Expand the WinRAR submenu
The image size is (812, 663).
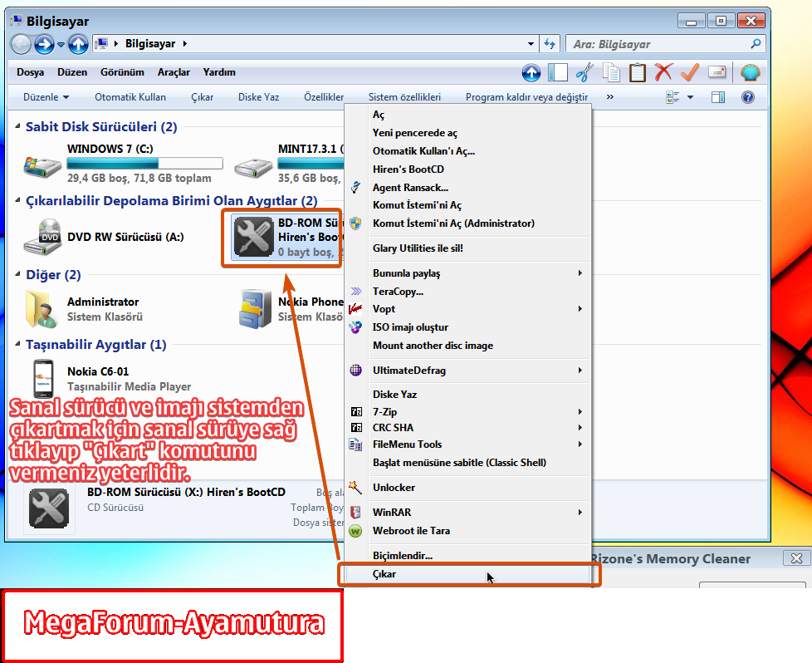click(468, 512)
